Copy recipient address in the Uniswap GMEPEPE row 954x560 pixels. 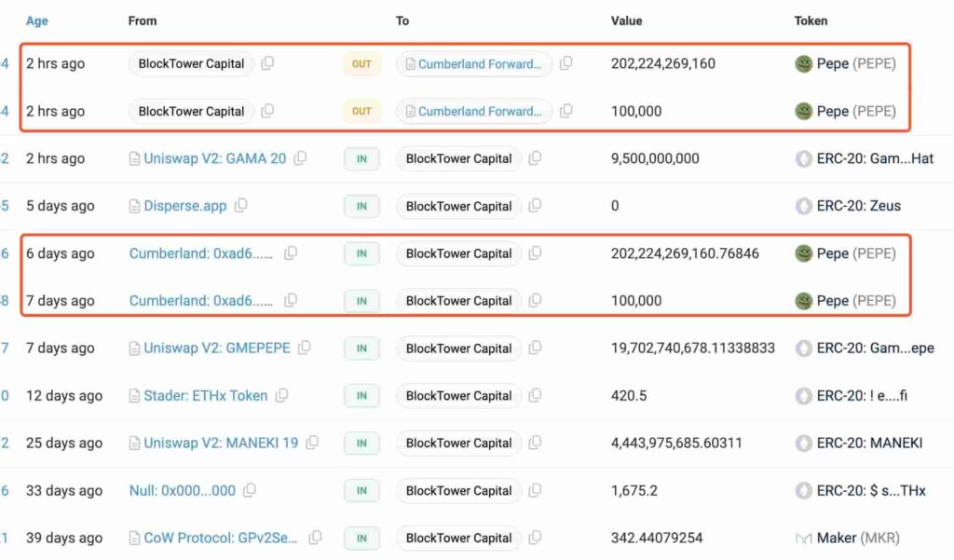click(x=535, y=348)
